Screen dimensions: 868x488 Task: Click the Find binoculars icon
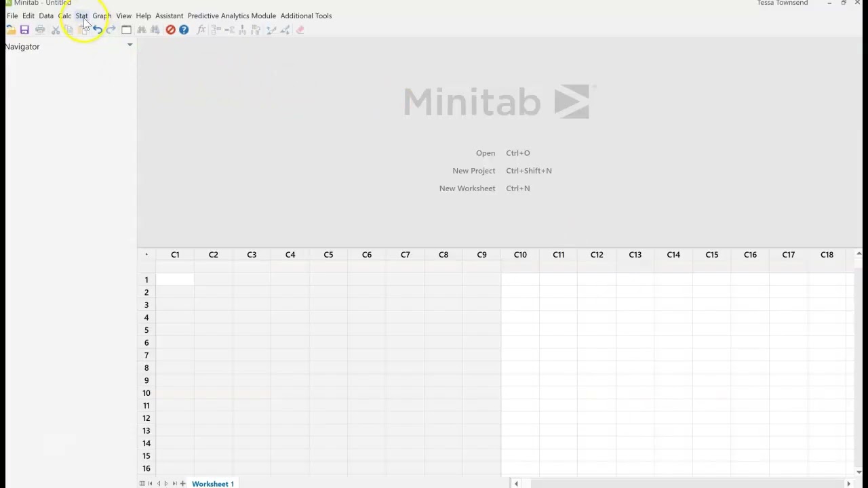(141, 30)
